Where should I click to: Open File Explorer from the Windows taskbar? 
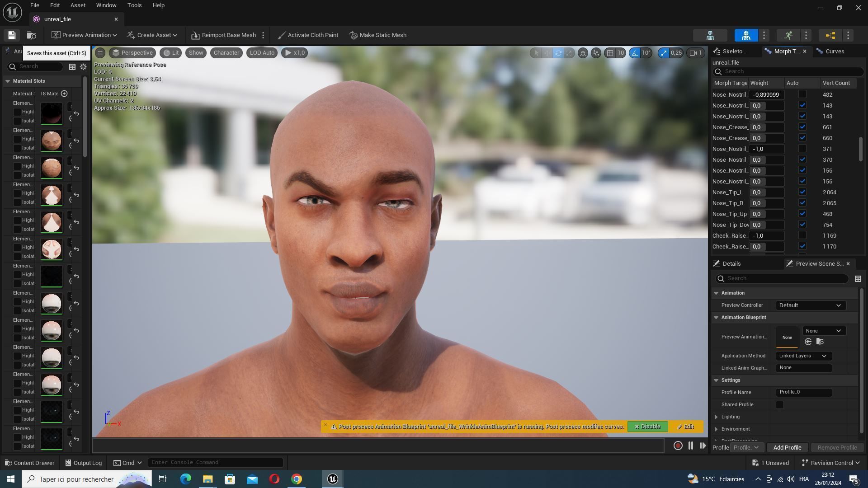tap(208, 479)
